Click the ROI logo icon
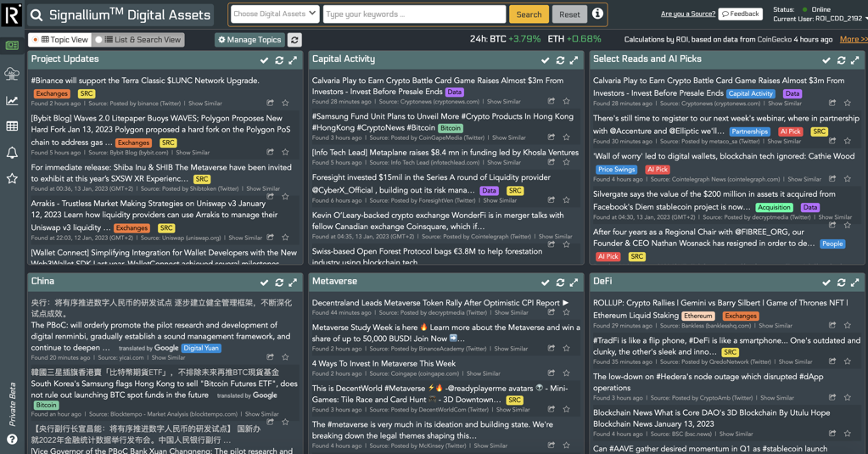868x454 pixels. (x=12, y=14)
